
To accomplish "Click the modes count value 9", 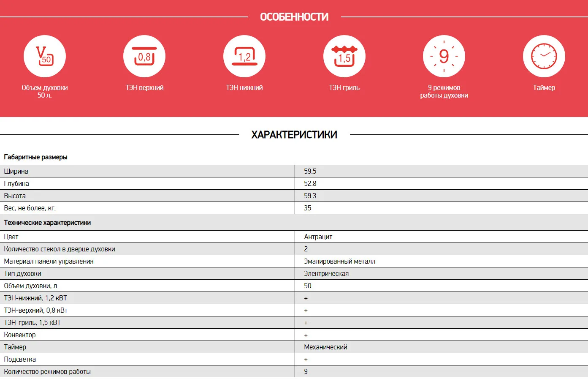I will click(306, 371).
